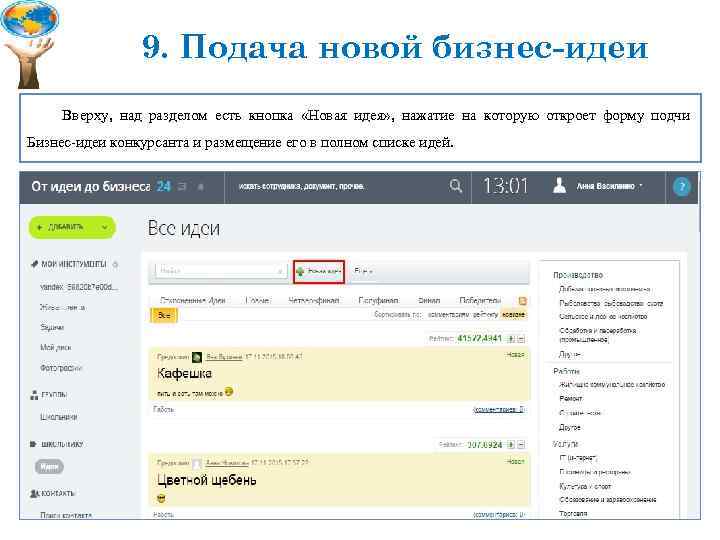Click the green Добавить button
Screen dimensions: 720x540
coord(72,227)
